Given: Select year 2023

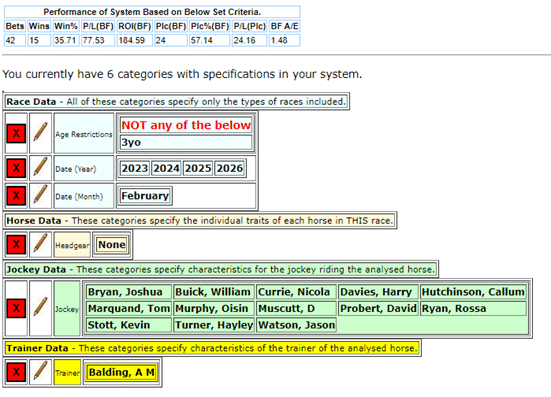Looking at the screenshot, I should tap(135, 168).
